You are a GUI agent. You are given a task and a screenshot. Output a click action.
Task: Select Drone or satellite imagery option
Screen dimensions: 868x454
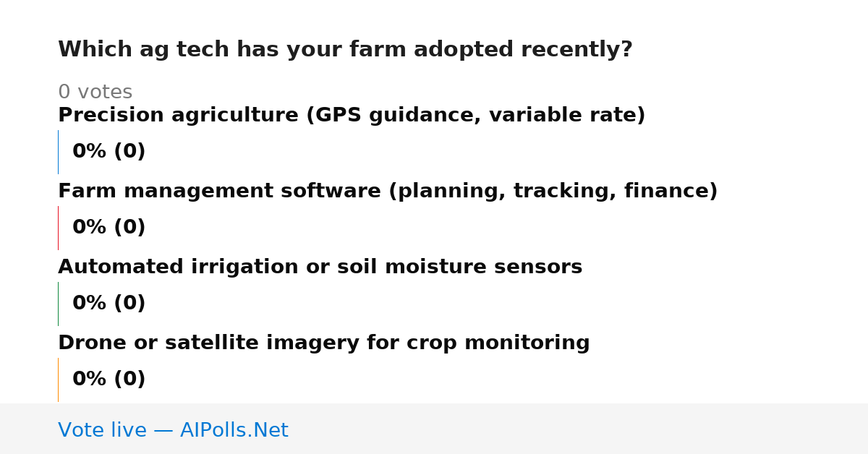324,343
